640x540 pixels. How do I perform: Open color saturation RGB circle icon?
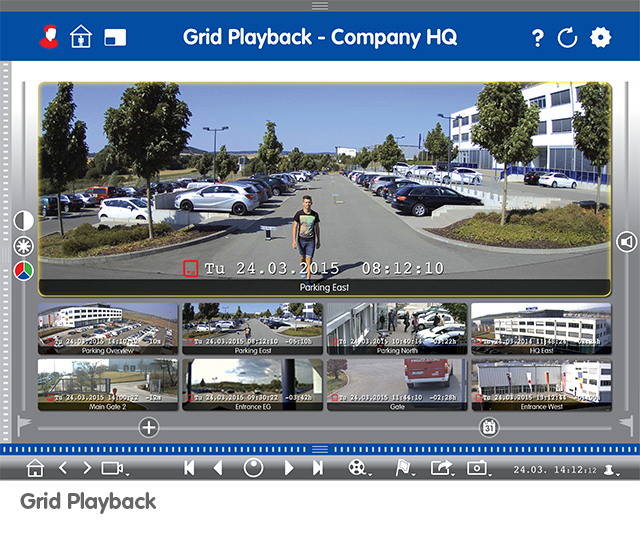coord(24,271)
